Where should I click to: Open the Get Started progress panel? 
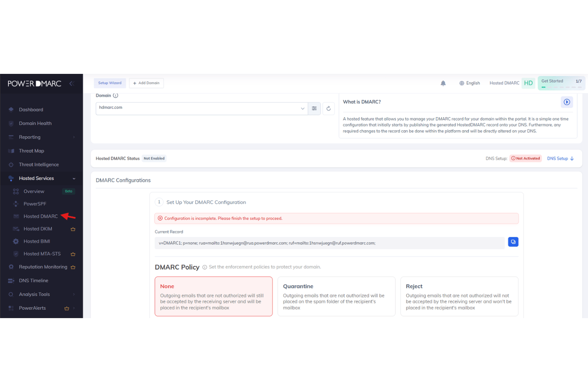tap(561, 83)
